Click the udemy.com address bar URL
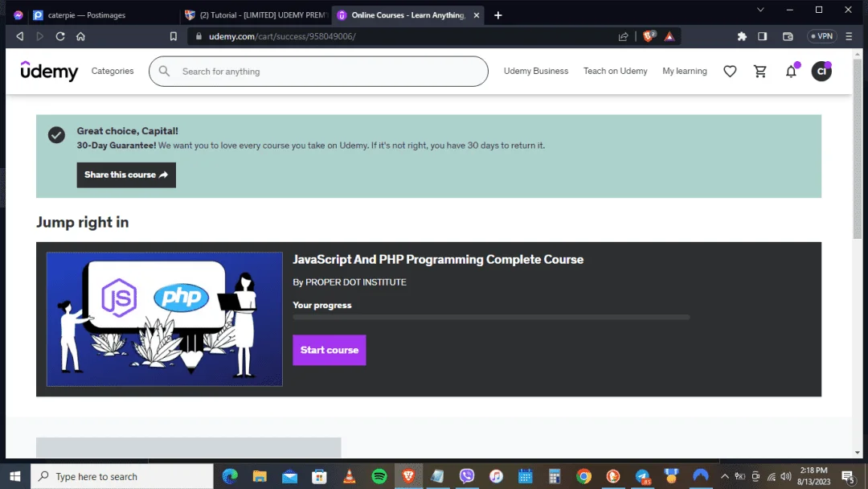Image resolution: width=868 pixels, height=489 pixels. coord(282,36)
